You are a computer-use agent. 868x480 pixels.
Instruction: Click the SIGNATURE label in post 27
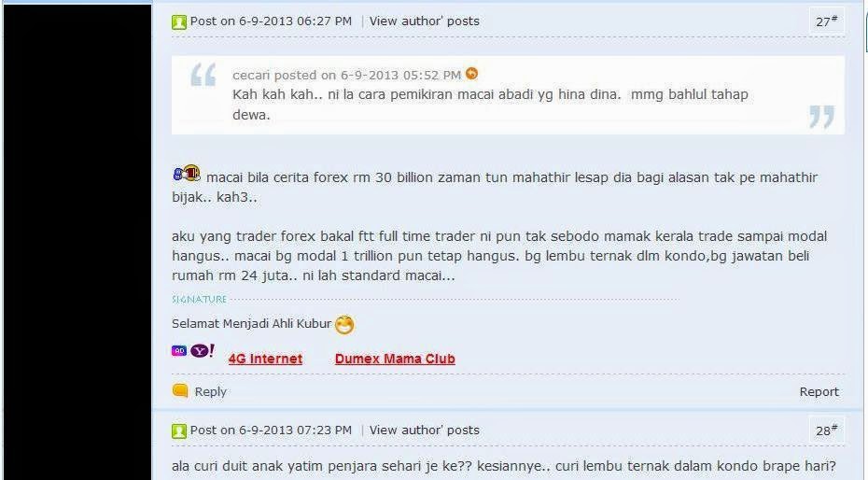click(200, 300)
